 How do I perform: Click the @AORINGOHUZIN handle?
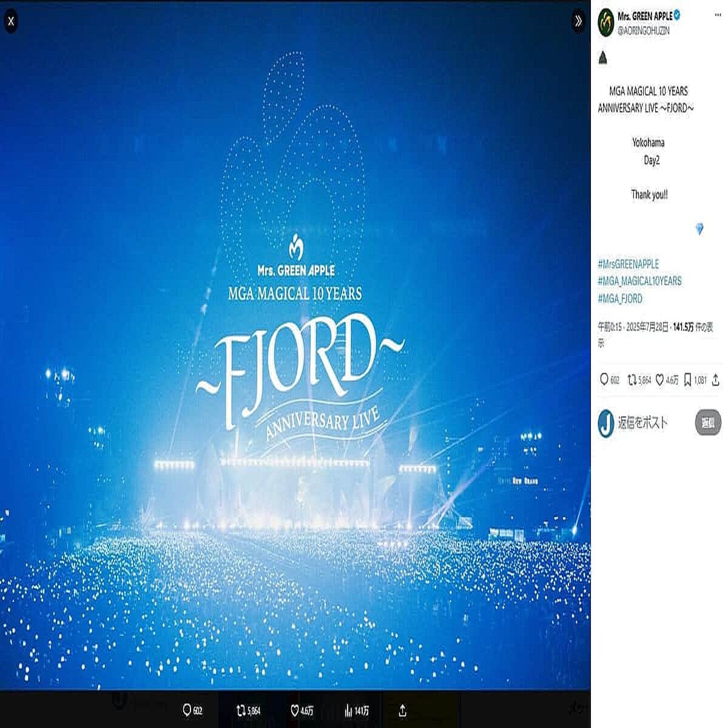click(643, 30)
